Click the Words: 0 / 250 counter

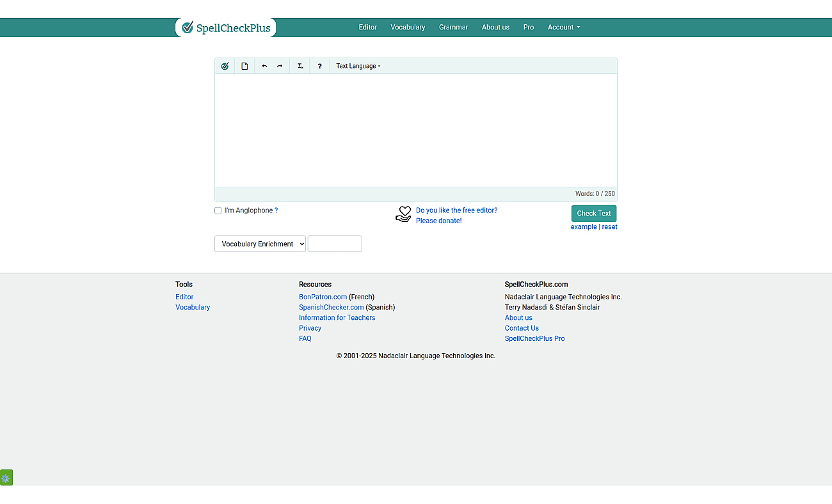(x=595, y=194)
